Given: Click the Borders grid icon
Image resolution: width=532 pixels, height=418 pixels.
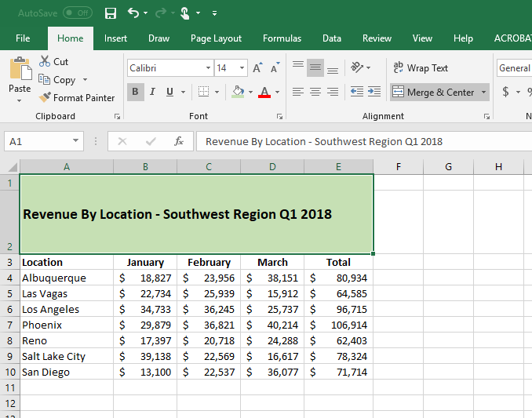Looking at the screenshot, I should (x=203, y=92).
